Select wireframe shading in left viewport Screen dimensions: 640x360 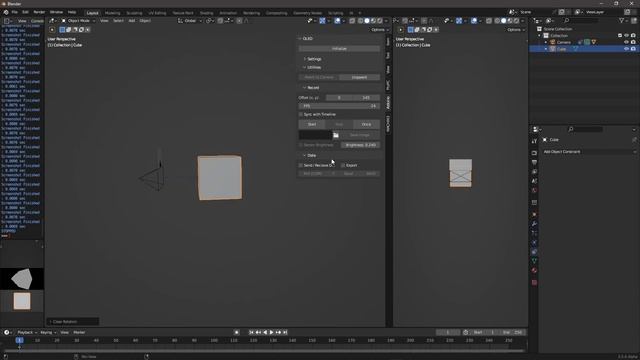click(361, 20)
